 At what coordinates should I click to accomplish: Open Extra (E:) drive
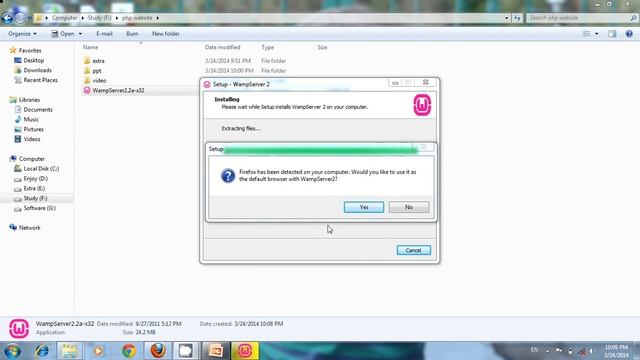click(x=34, y=188)
